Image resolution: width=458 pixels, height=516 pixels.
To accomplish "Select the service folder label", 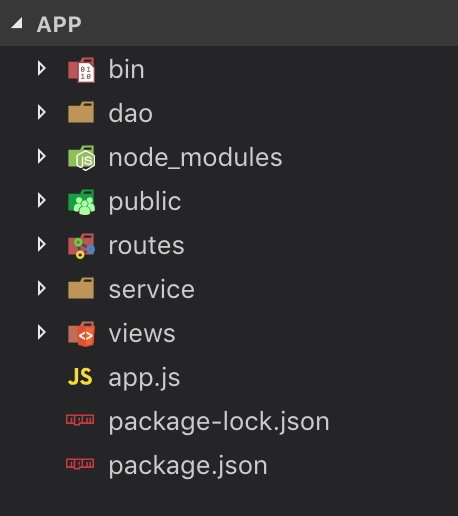I will click(152, 289).
